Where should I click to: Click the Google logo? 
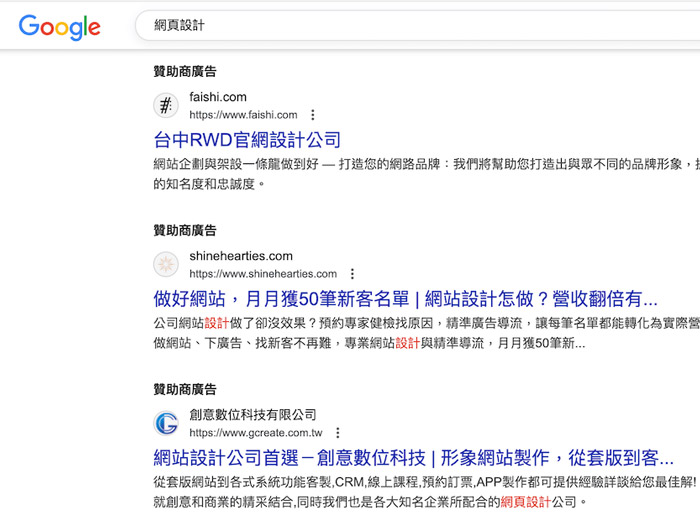click(x=59, y=27)
